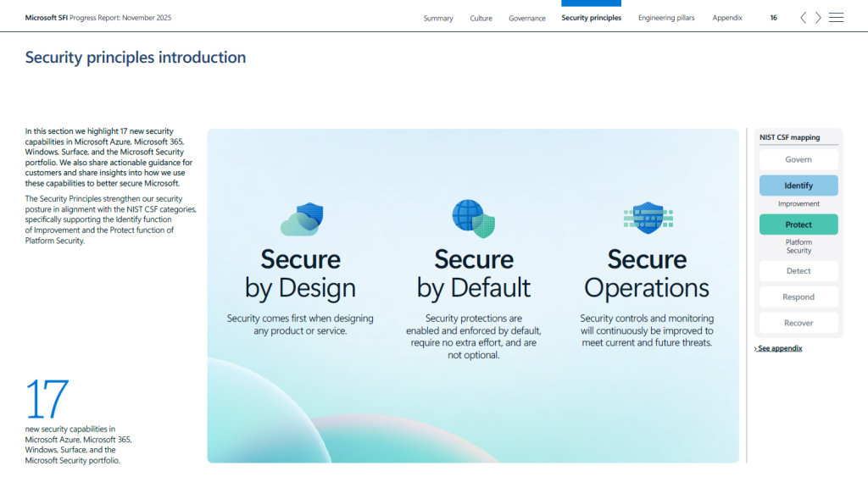868x488 pixels.
Task: Go to the Governance tab
Action: pos(527,18)
